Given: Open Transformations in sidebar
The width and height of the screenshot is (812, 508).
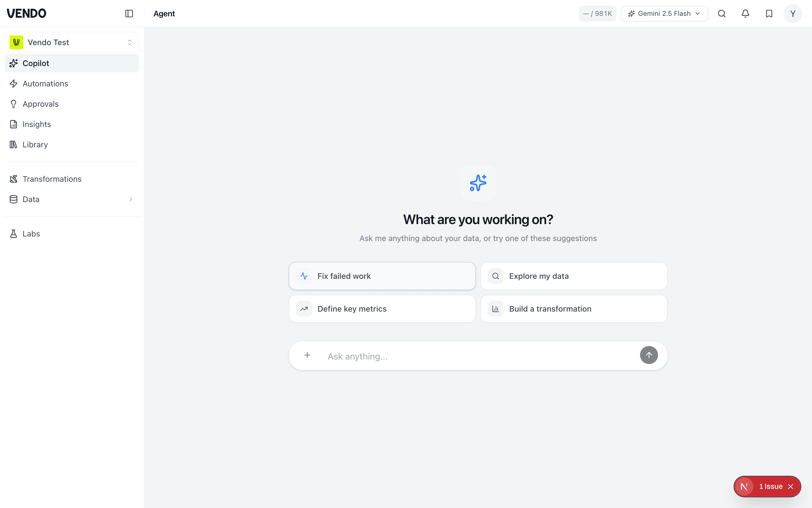Looking at the screenshot, I should click(72, 179).
